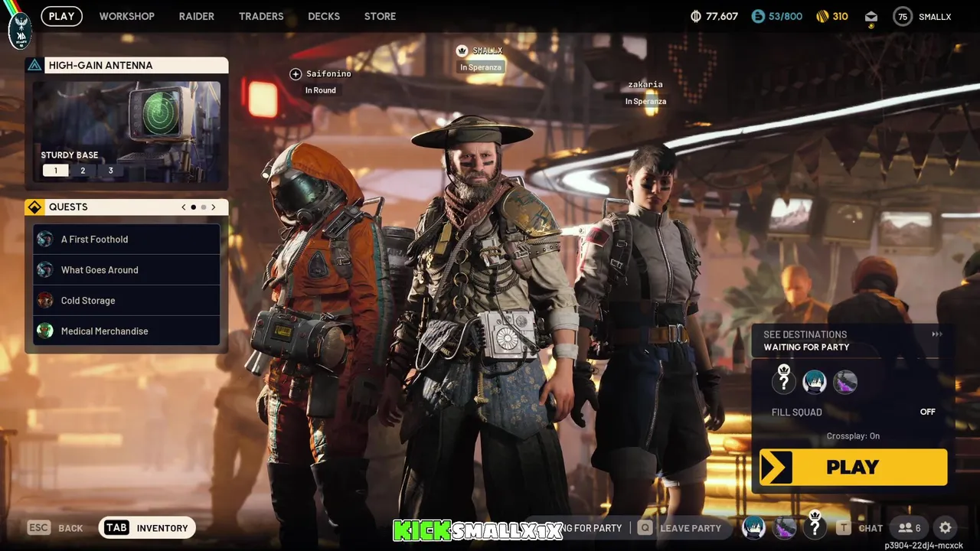Click the Medical Merchandise quest avatar
The image size is (980, 551).
(x=45, y=331)
